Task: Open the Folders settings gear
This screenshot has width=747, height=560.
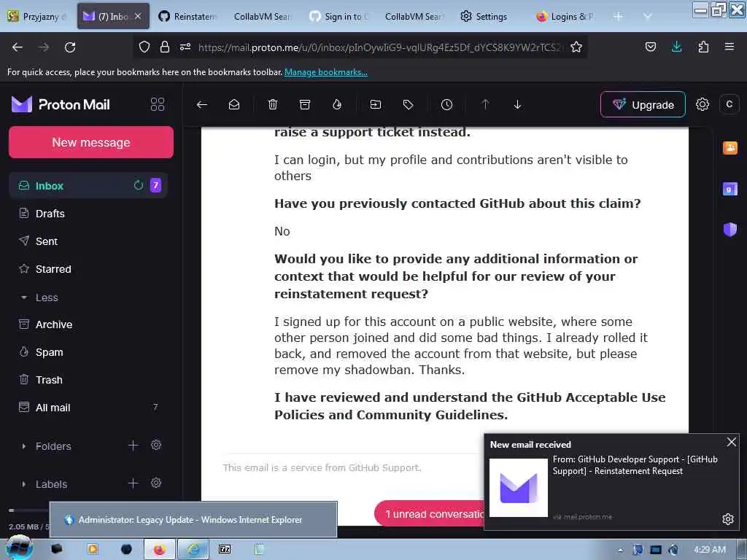Action: [x=156, y=446]
